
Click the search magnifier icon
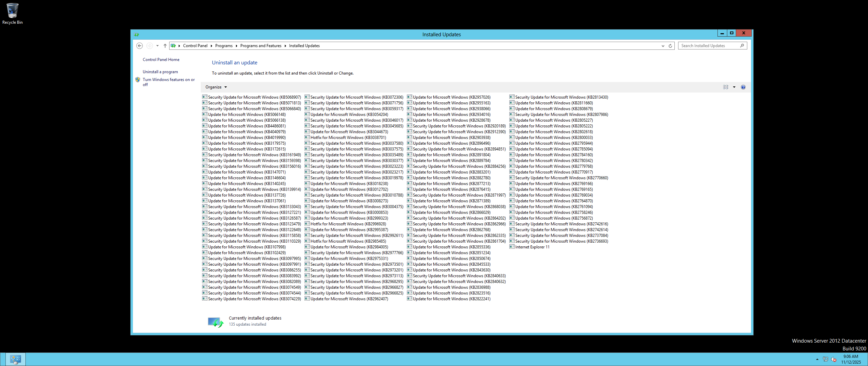pyautogui.click(x=742, y=46)
